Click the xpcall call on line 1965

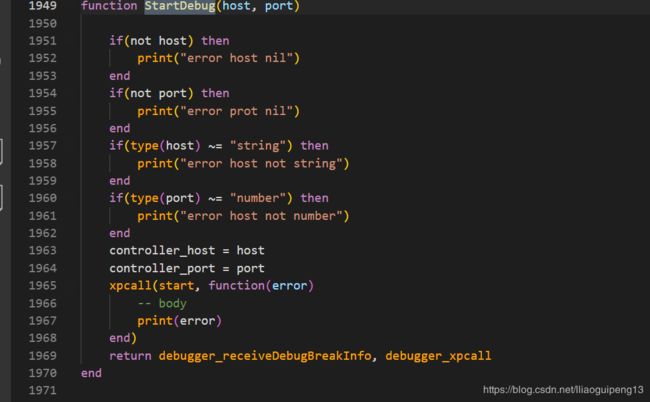coord(130,286)
